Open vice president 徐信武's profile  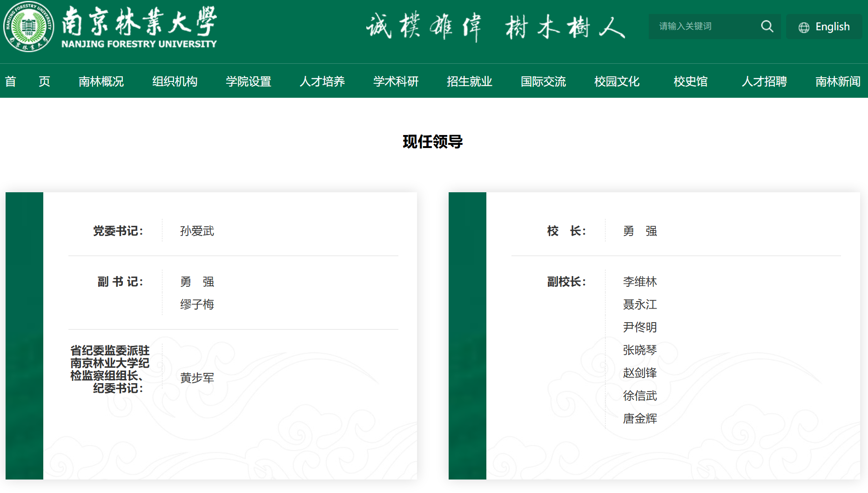tap(640, 396)
